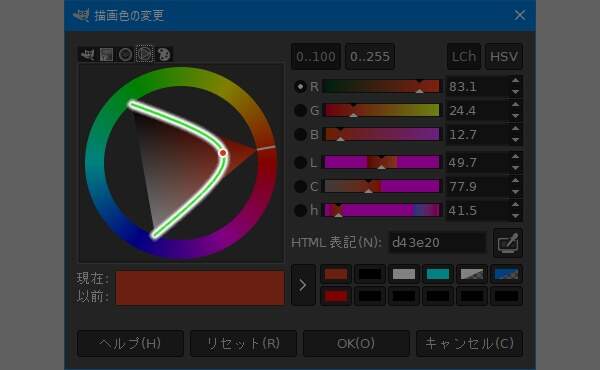Increase the h value 41.5 with up arrow

click(515, 205)
